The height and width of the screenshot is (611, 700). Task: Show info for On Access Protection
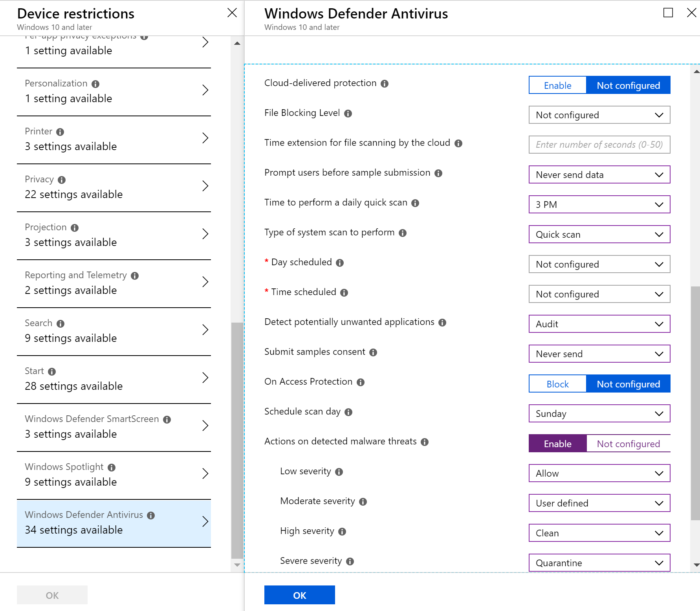(x=361, y=382)
